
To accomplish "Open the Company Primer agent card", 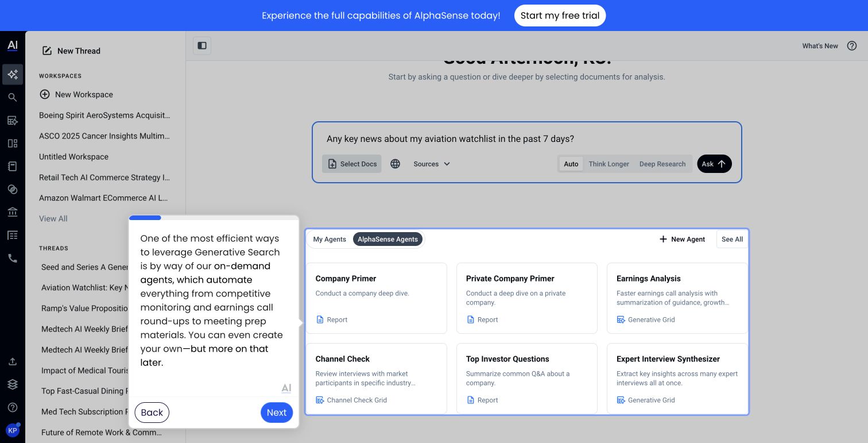I will (377, 298).
